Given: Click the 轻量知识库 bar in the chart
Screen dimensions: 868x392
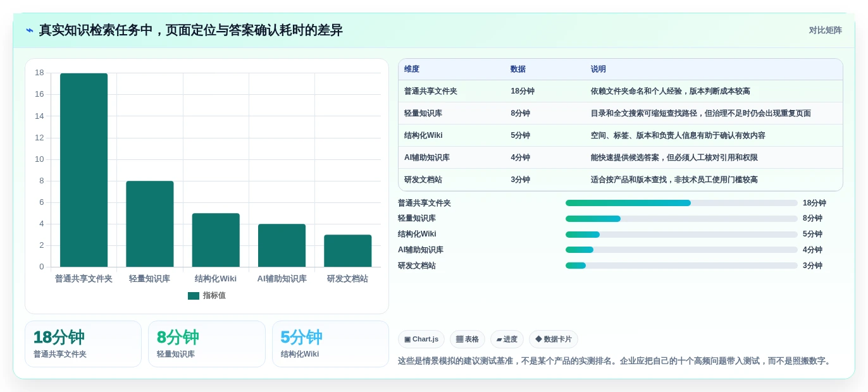Looking at the screenshot, I should [150, 224].
